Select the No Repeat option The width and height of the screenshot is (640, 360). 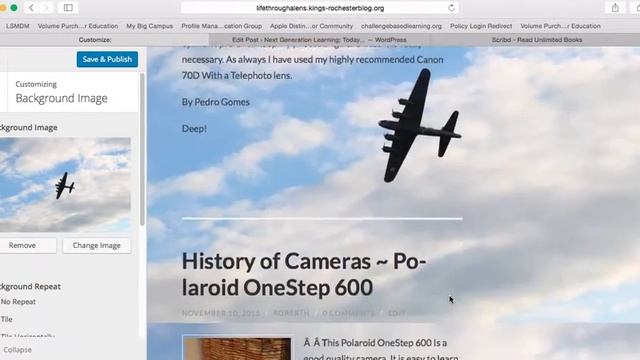coord(18,302)
